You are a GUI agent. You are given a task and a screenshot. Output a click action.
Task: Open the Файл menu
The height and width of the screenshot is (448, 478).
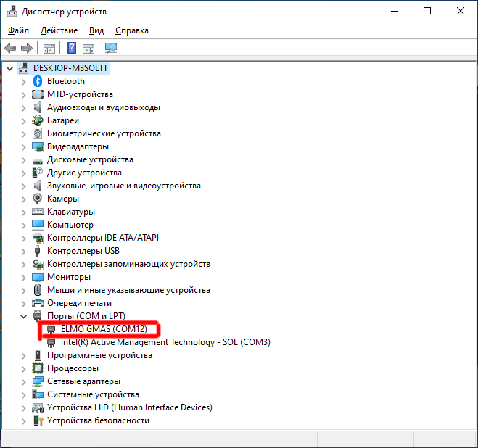click(x=18, y=30)
